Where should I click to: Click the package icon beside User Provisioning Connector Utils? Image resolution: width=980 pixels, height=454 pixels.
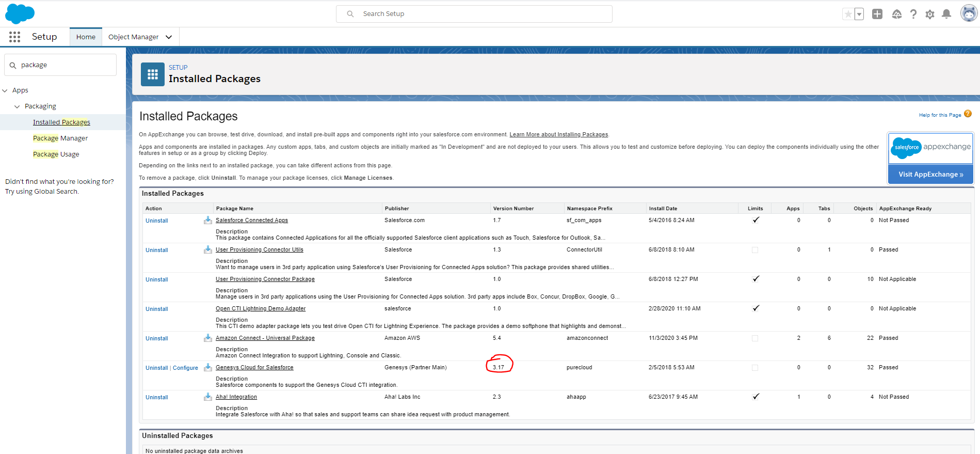click(x=207, y=249)
